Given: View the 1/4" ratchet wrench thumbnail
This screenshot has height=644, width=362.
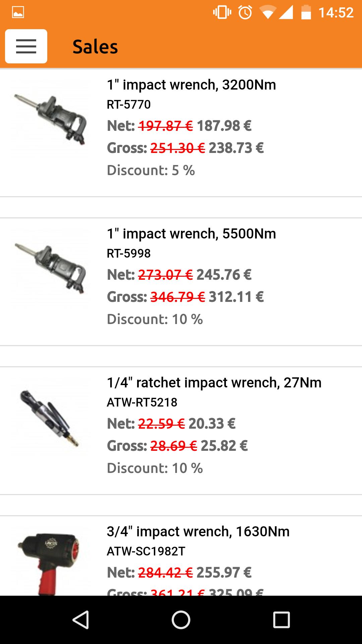Looking at the screenshot, I should click(x=51, y=417).
